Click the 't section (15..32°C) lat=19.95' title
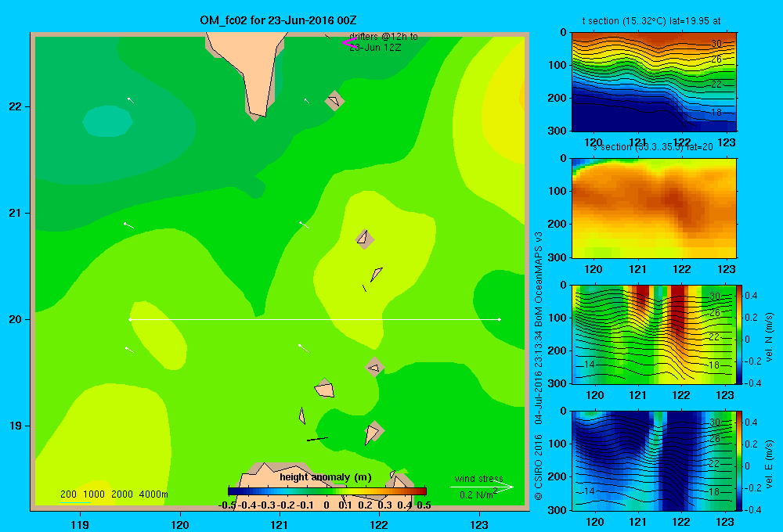This screenshot has width=783, height=532. tap(651, 21)
